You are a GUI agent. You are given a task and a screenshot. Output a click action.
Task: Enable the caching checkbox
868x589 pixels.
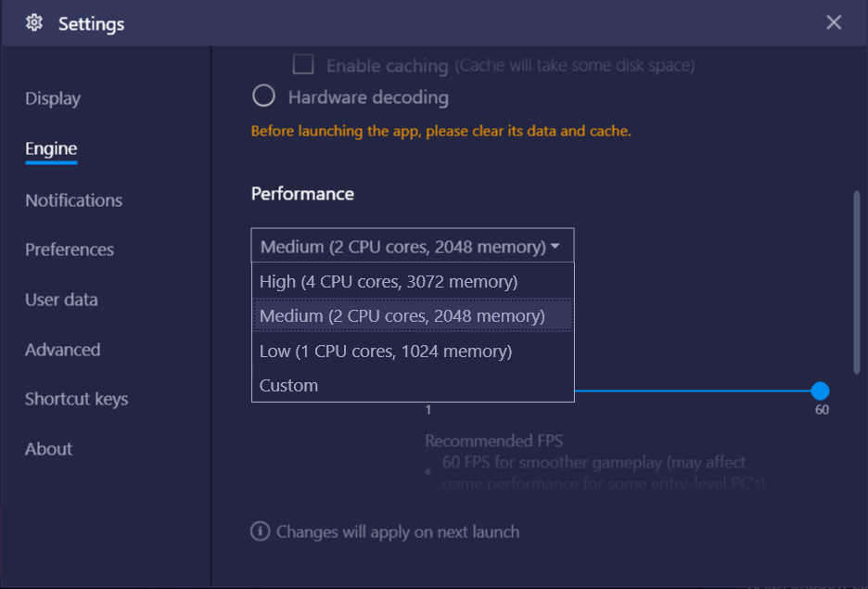pyautogui.click(x=303, y=64)
